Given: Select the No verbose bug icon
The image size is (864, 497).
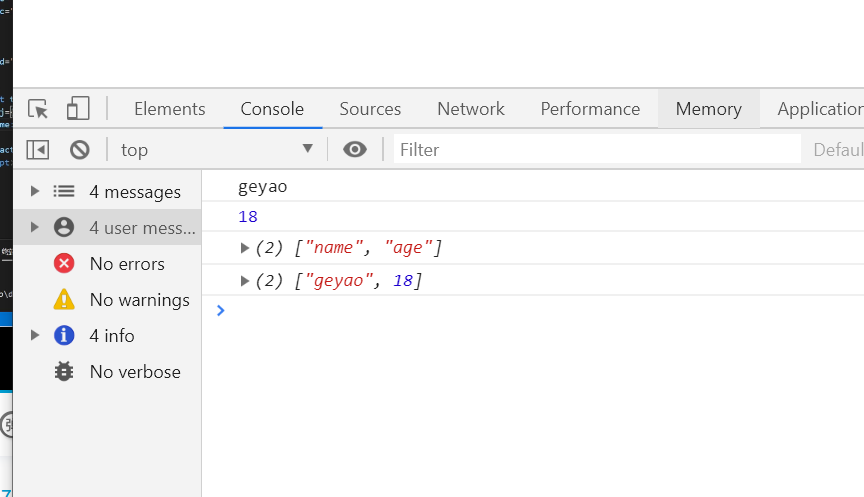Looking at the screenshot, I should 64,372.
